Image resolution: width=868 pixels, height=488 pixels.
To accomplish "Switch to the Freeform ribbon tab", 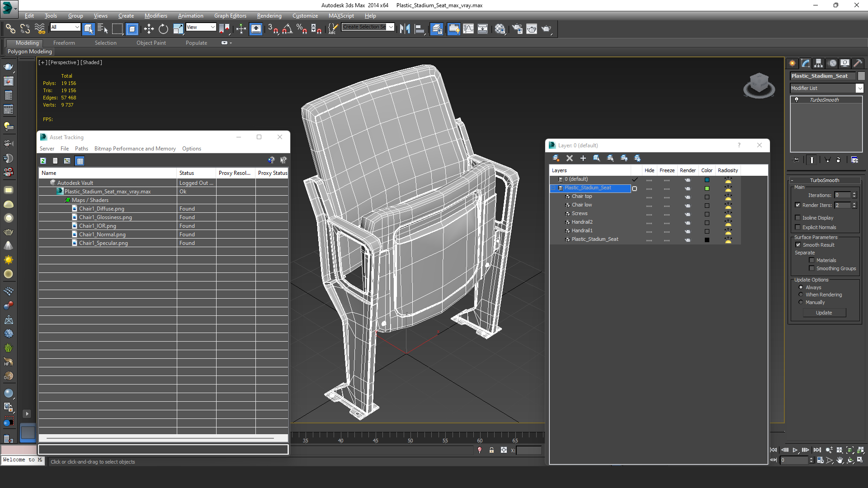I will pos(64,43).
